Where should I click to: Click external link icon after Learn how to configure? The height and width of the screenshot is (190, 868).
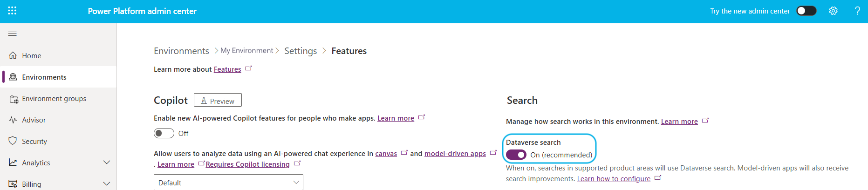tap(658, 178)
